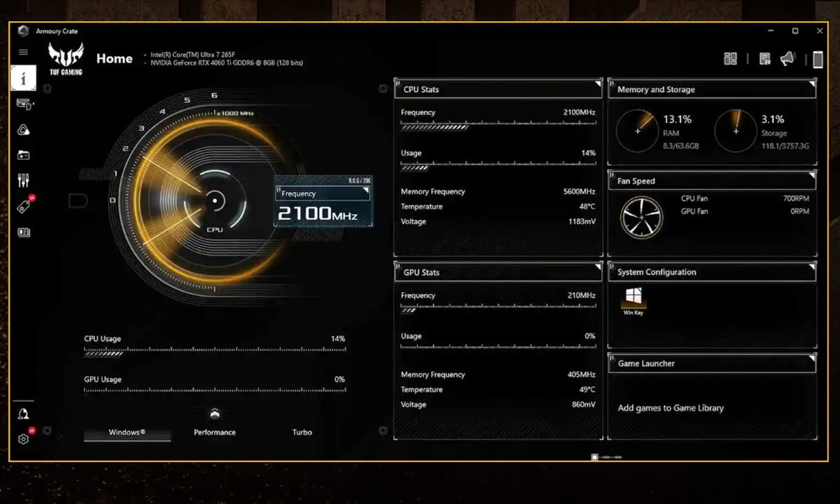840x504 pixels.
Task: Click Add games to Game Library
Action: coord(671,408)
